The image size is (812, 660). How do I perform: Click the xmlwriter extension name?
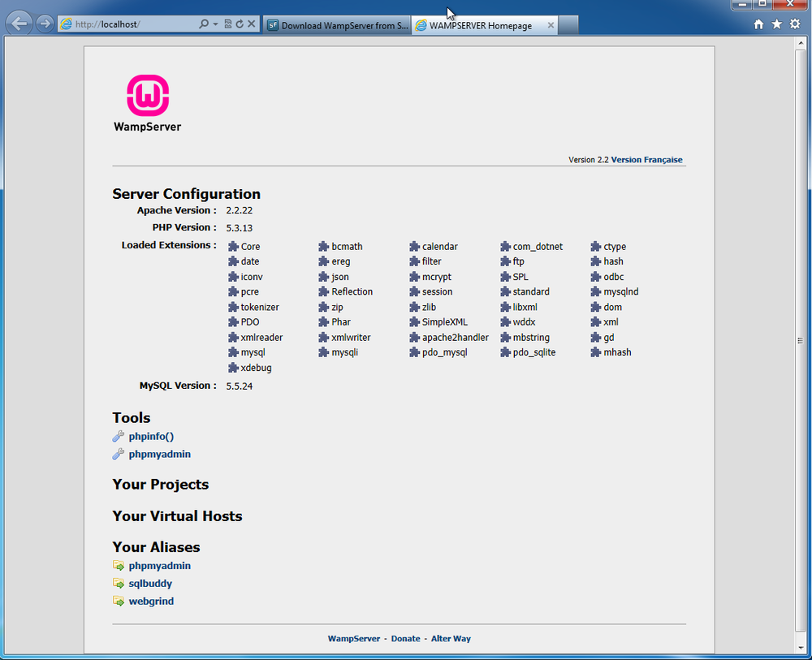[351, 338]
